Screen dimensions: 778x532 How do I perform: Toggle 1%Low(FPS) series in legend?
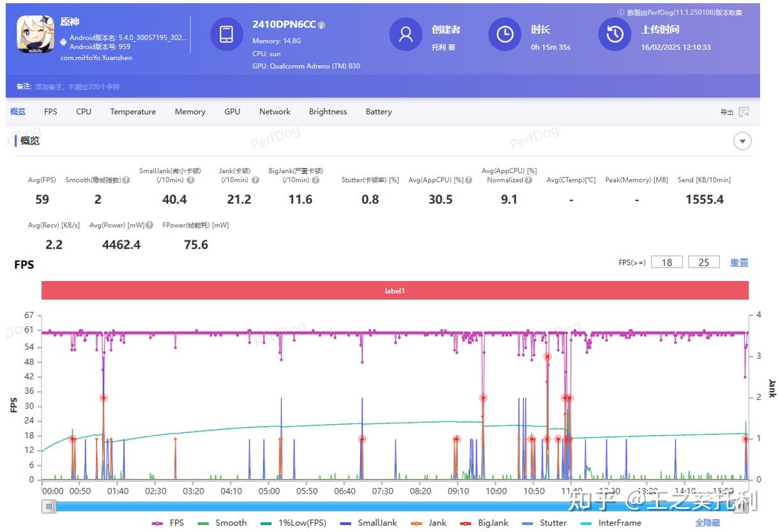(293, 522)
